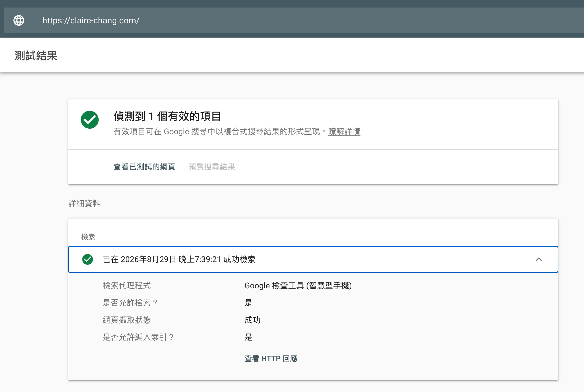The width and height of the screenshot is (584, 392).
Task: Click the 測試結果 heading
Action: [x=36, y=56]
